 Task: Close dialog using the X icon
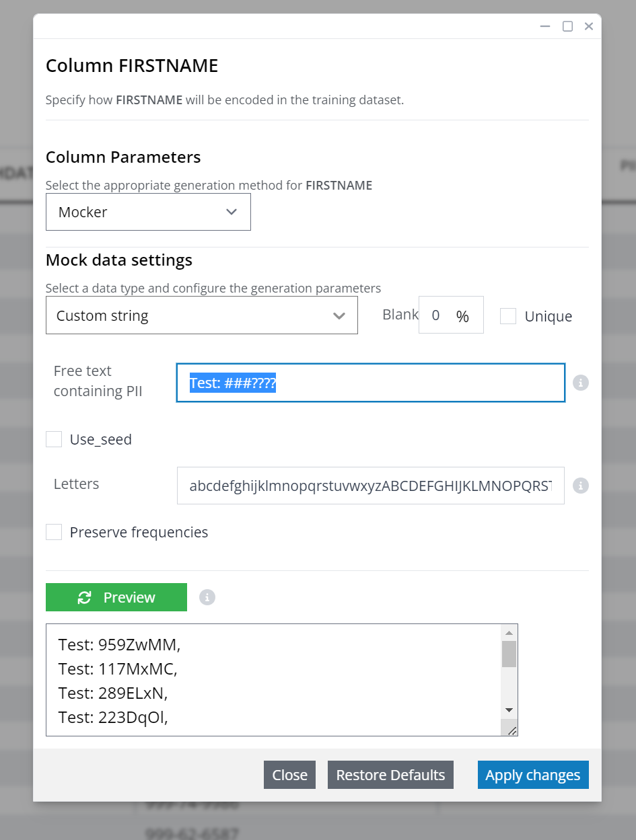click(589, 26)
